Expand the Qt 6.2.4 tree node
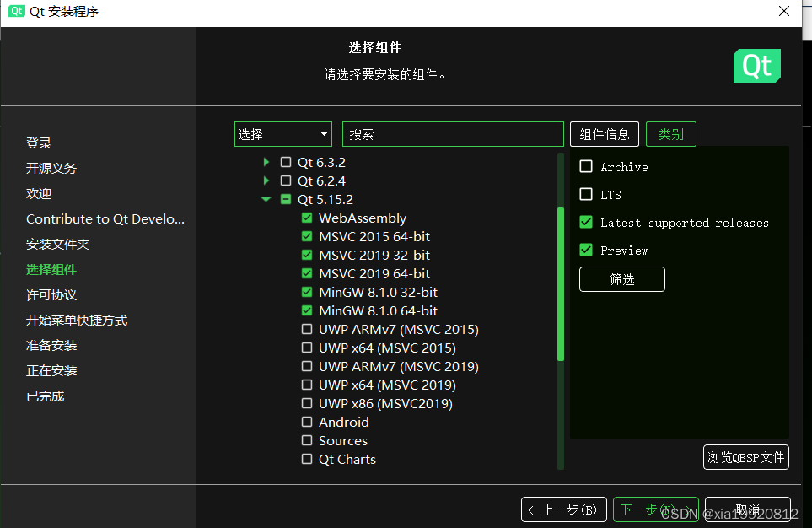Image resolution: width=812 pixels, height=528 pixels. [x=266, y=180]
